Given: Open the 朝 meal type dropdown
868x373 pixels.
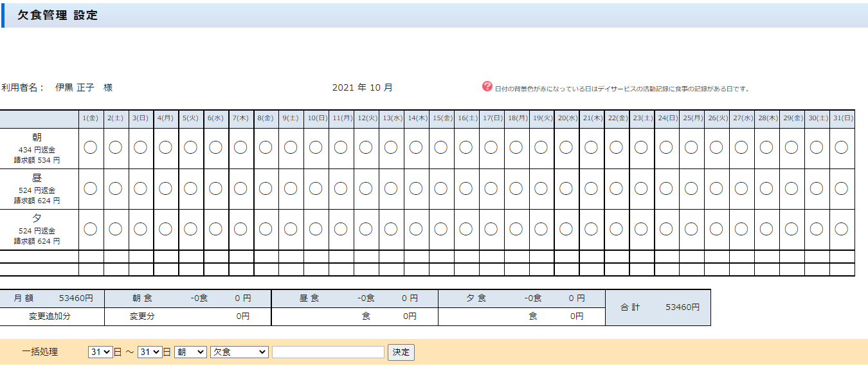Looking at the screenshot, I should 190,352.
